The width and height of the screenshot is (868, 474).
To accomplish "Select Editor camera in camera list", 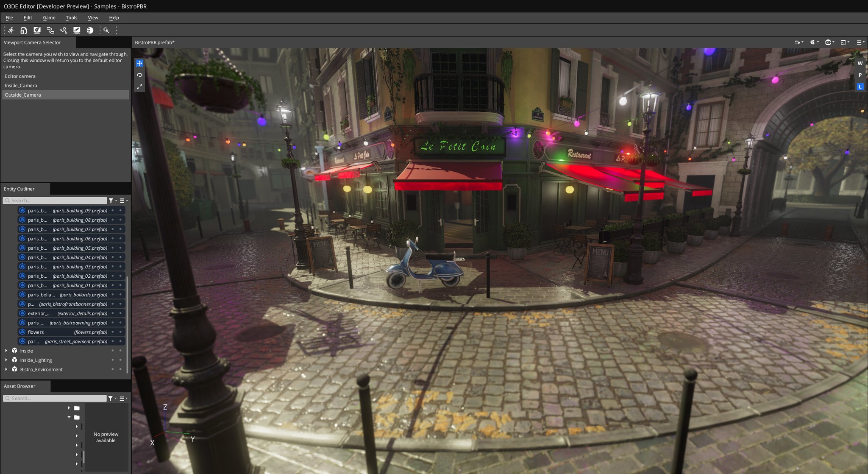I will click(x=20, y=76).
